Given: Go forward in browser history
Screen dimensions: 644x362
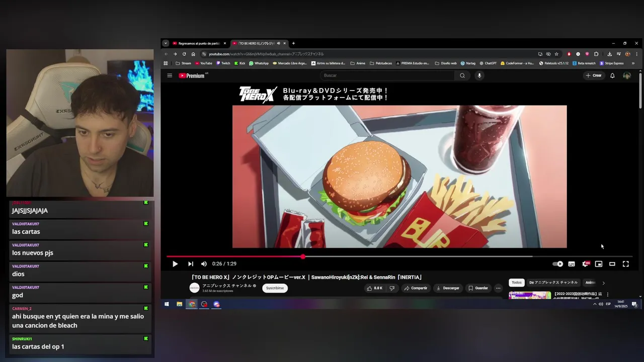Looking at the screenshot, I should coord(175,54).
